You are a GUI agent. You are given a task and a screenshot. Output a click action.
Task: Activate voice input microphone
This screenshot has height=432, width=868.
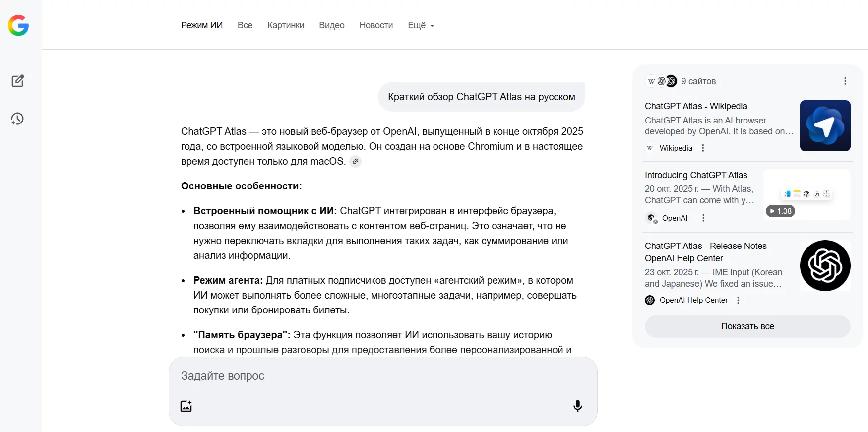tap(577, 406)
